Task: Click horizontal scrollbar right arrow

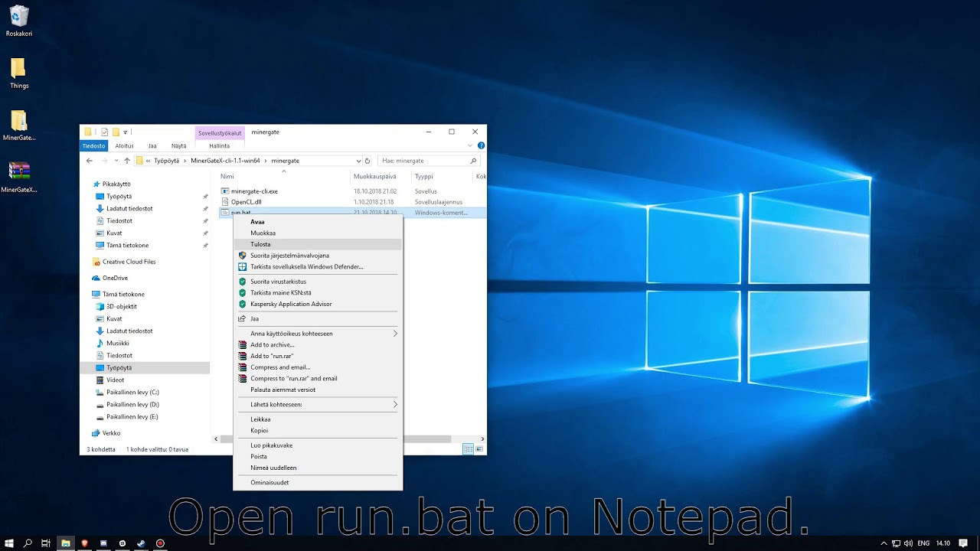Action: 482,439
